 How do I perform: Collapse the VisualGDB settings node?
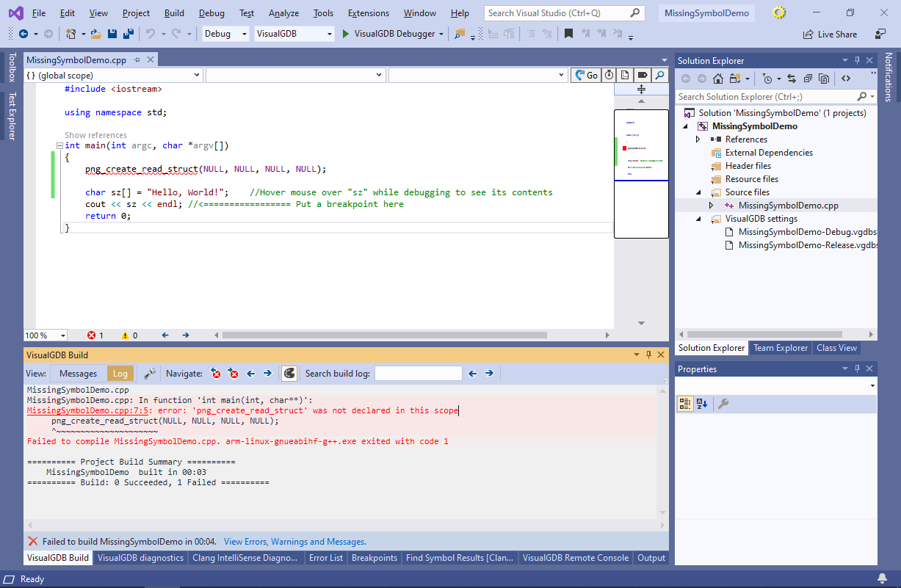(x=698, y=219)
